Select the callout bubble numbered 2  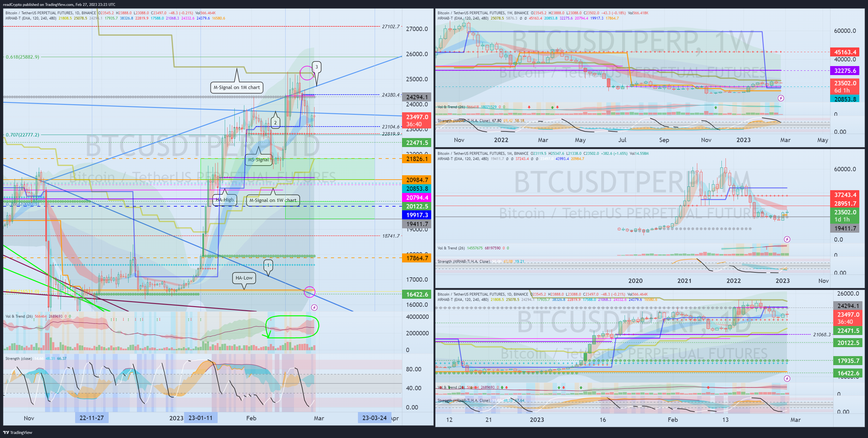tap(275, 123)
